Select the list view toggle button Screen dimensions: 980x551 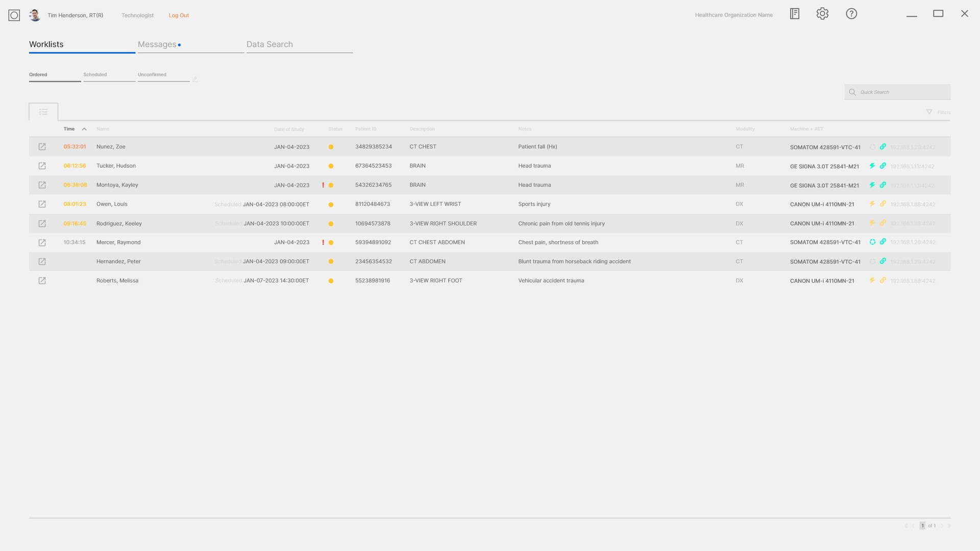(x=43, y=112)
